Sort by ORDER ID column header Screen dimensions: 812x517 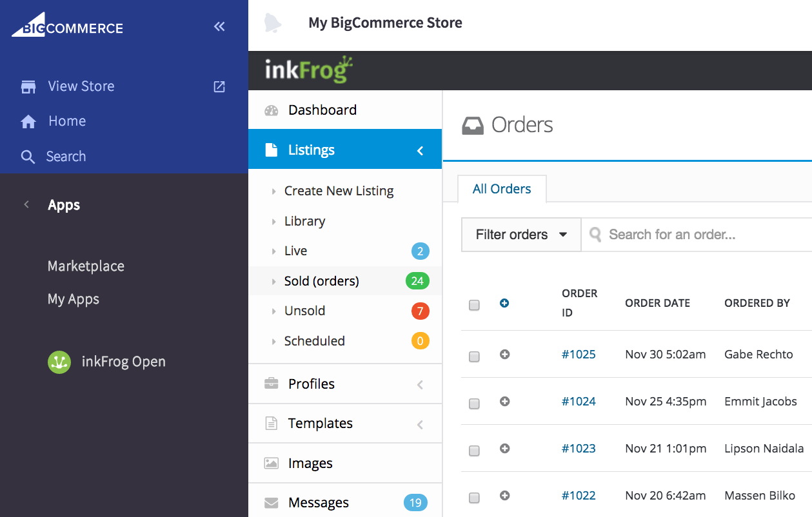click(x=580, y=303)
